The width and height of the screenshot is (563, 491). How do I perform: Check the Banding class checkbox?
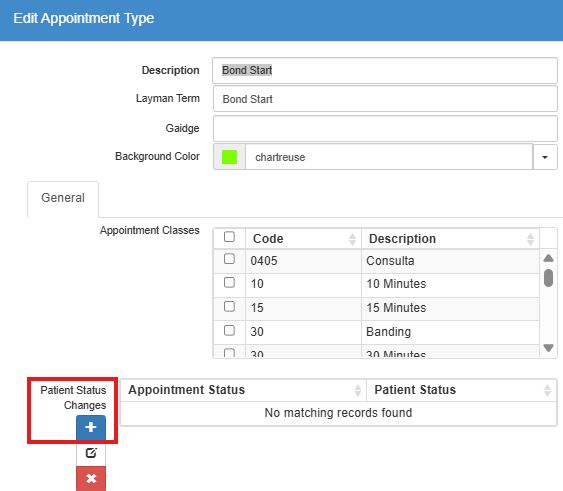[x=229, y=330]
